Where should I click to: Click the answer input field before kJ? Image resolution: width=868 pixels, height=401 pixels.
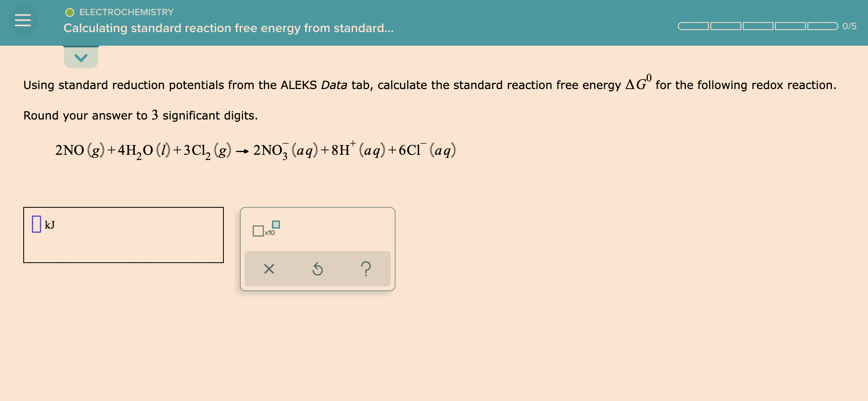[x=36, y=225]
